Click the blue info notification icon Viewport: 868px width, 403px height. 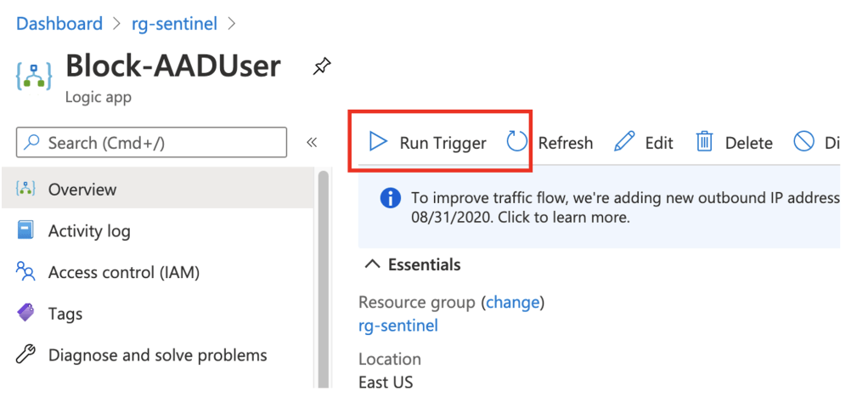(390, 198)
